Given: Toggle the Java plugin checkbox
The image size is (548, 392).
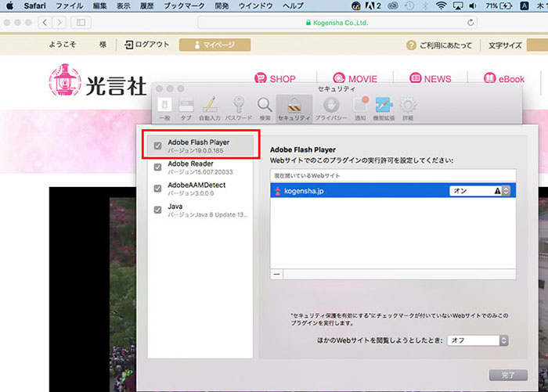Looking at the screenshot, I should tap(157, 210).
